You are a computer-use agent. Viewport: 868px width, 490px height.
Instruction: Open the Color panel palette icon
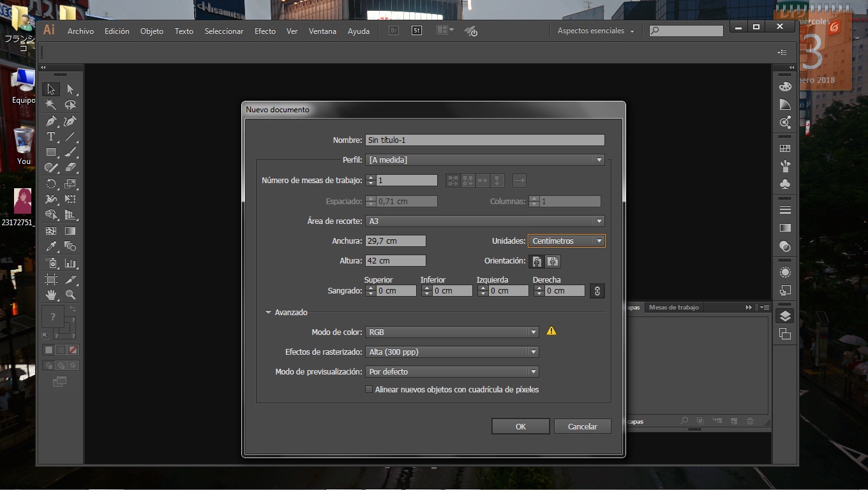pyautogui.click(x=785, y=87)
